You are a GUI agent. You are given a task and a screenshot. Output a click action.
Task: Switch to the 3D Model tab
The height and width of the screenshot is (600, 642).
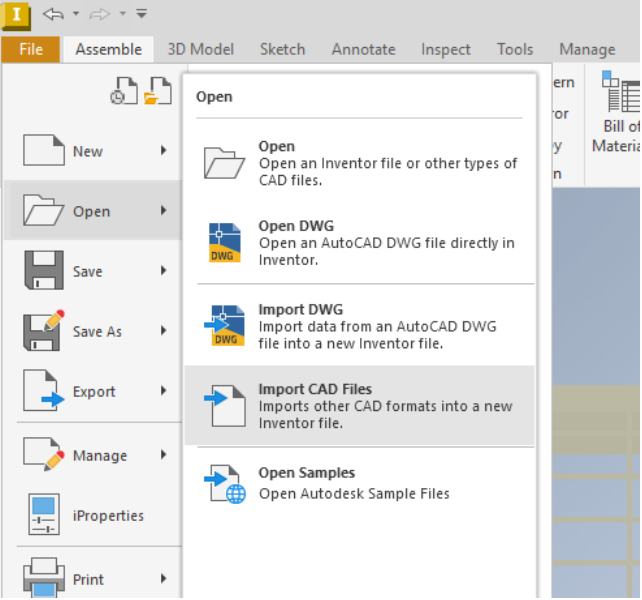coord(201,49)
